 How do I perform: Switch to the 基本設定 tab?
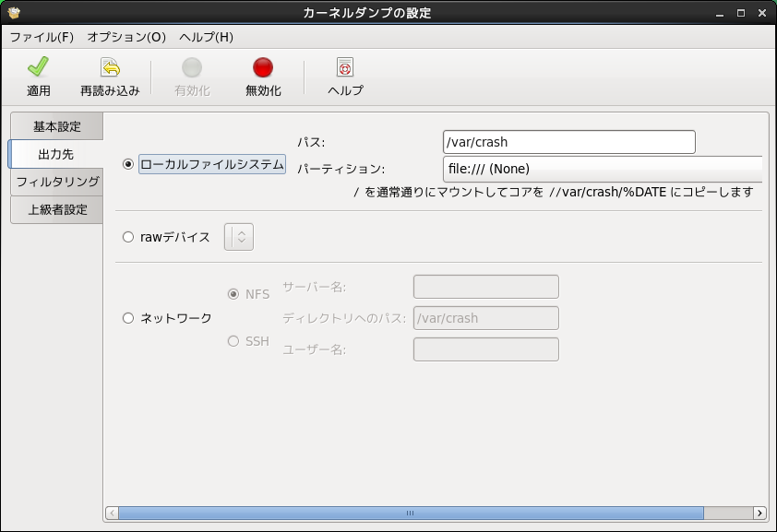pyautogui.click(x=56, y=126)
